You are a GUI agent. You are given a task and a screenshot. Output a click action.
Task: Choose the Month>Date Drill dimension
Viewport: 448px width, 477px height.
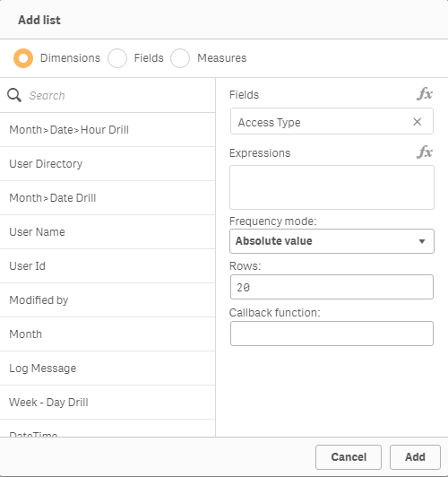pos(108,198)
